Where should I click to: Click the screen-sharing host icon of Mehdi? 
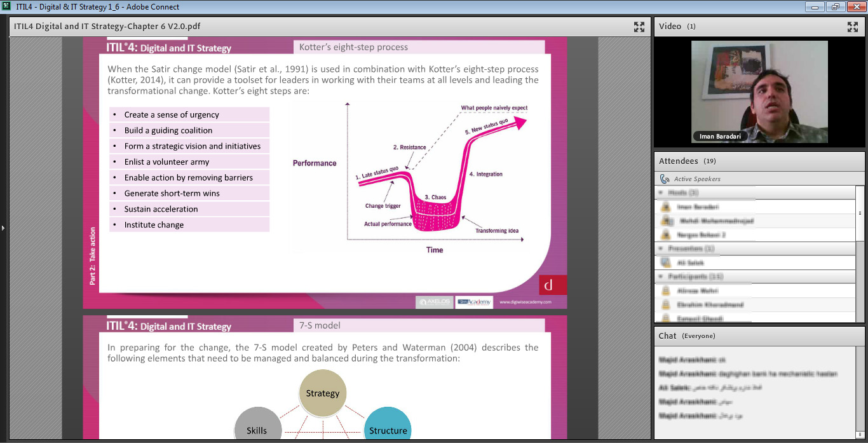tap(666, 221)
